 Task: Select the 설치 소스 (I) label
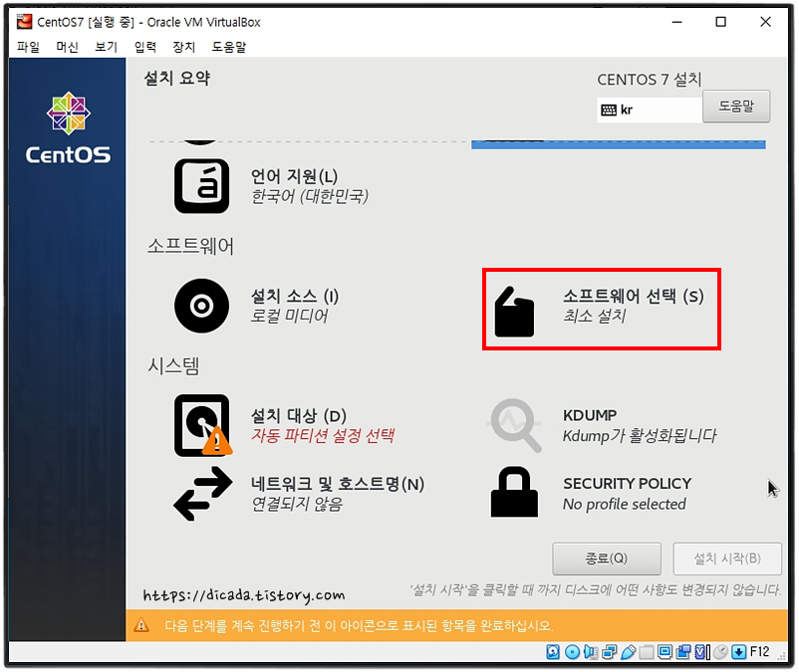pyautogui.click(x=295, y=296)
